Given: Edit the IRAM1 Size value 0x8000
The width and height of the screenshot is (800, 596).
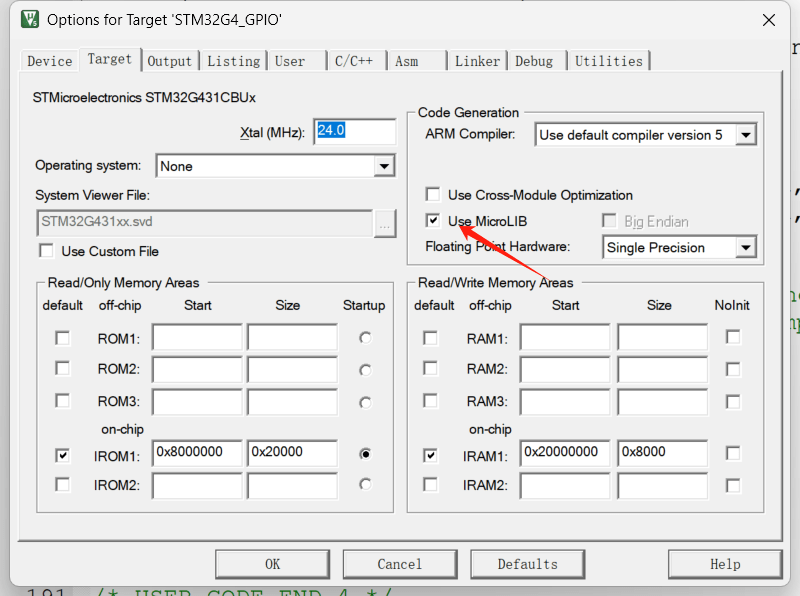Looking at the screenshot, I should 662,453.
